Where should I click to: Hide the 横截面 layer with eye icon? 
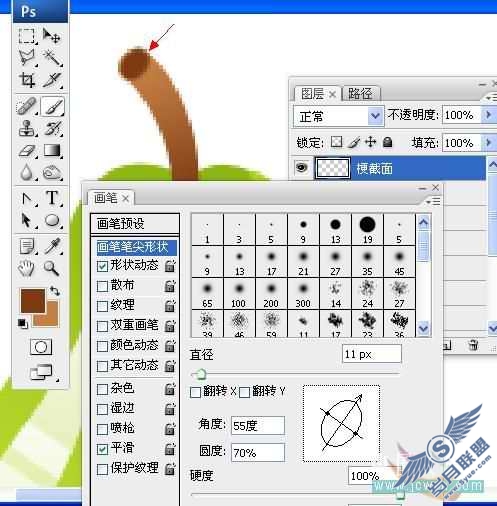(x=302, y=167)
